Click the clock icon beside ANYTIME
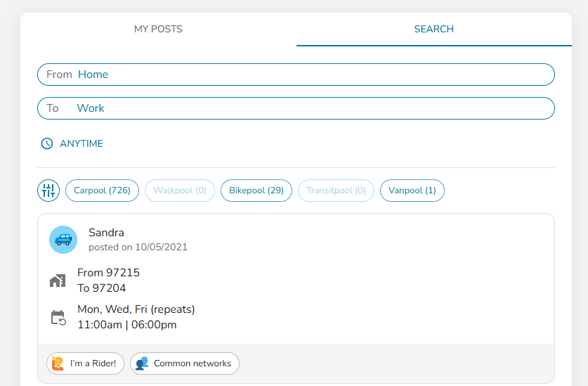Screen dimensions: 588x386 (47, 143)
